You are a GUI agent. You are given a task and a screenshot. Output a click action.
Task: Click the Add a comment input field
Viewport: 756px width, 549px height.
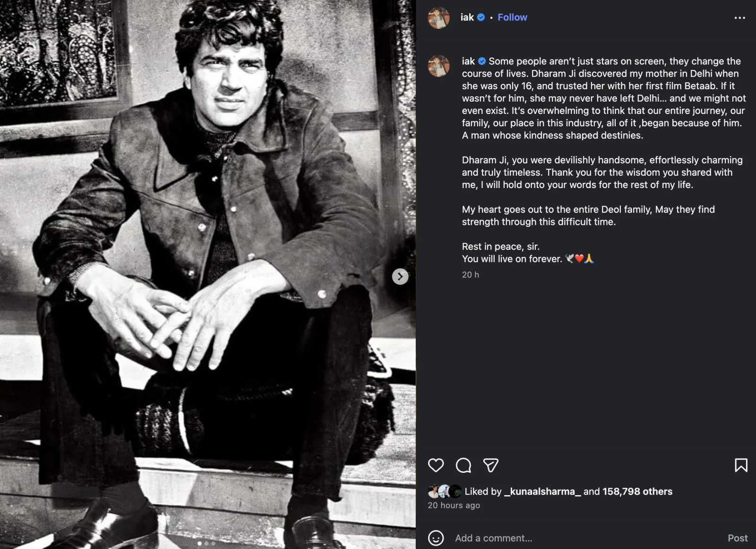[x=493, y=538]
